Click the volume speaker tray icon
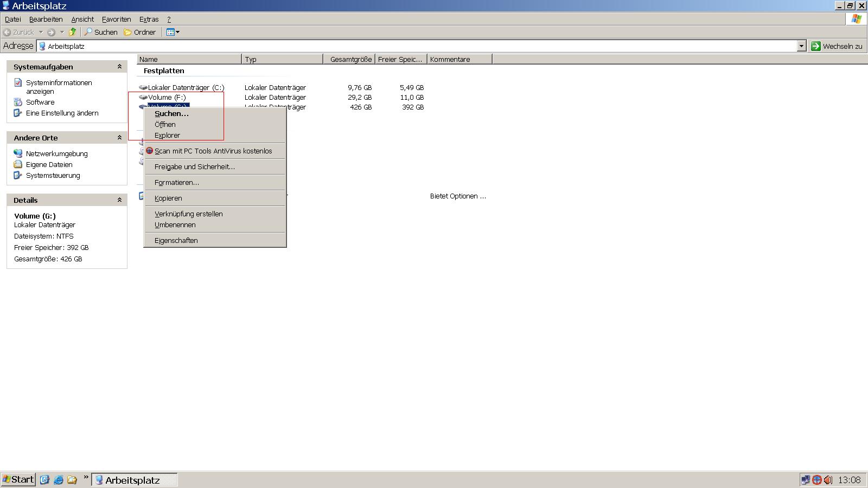Screen dimensions: 868x488 click(828, 480)
